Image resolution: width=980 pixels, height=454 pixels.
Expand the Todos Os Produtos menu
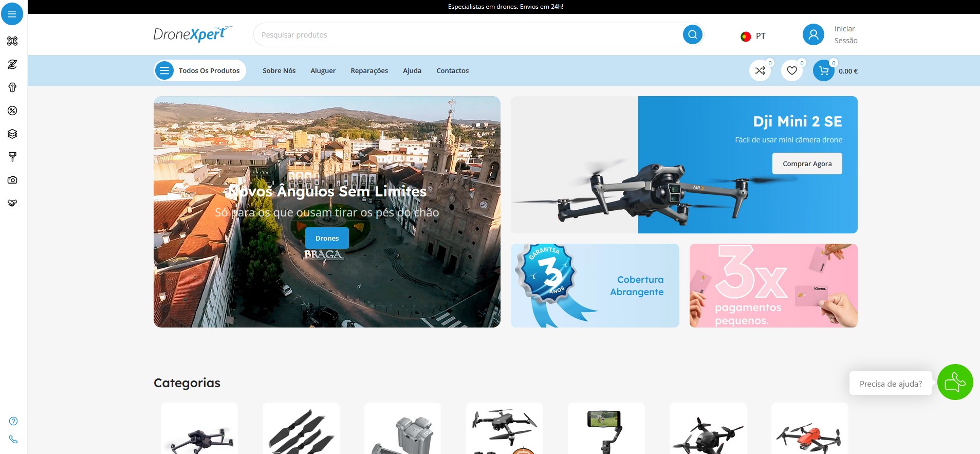[200, 70]
